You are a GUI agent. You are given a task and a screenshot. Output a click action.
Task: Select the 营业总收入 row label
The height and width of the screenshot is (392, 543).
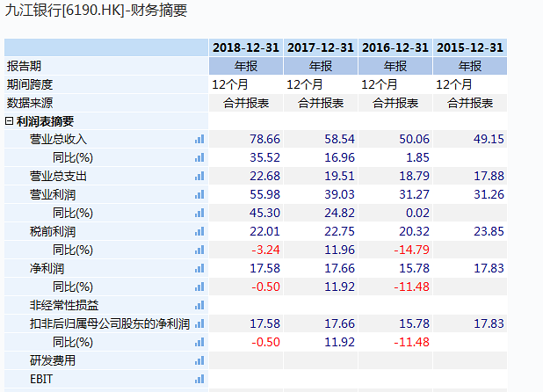pyautogui.click(x=58, y=139)
